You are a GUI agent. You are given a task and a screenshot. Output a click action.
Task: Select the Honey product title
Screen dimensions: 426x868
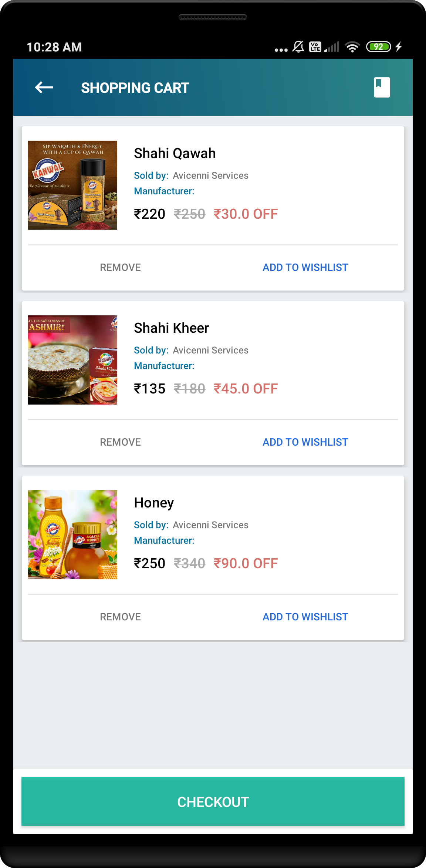tap(154, 503)
